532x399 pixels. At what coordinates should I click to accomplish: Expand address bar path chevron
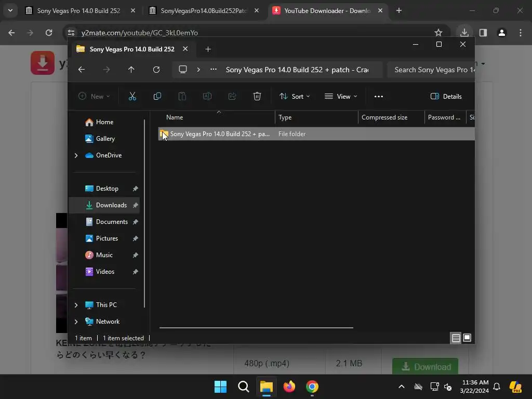click(198, 70)
